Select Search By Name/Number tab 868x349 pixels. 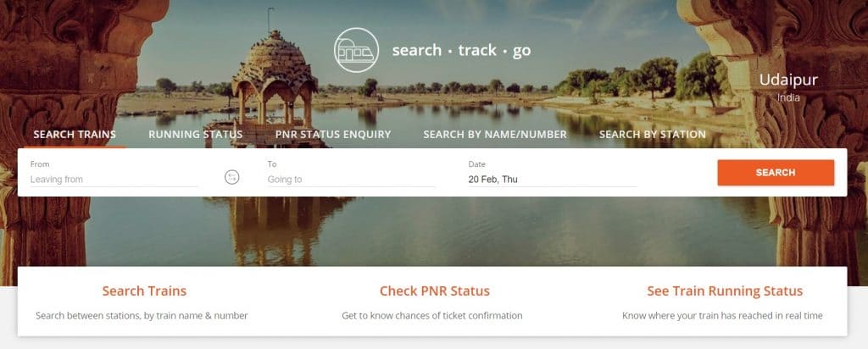[495, 135]
